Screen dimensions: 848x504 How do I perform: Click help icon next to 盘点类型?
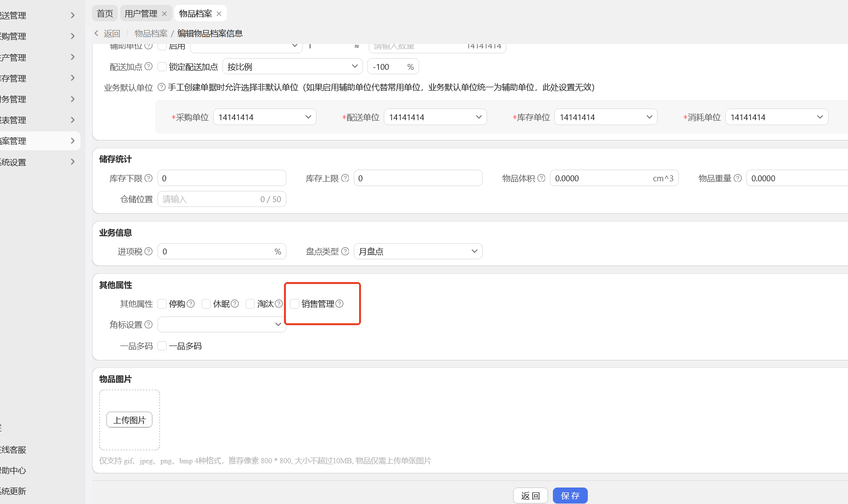pyautogui.click(x=345, y=252)
